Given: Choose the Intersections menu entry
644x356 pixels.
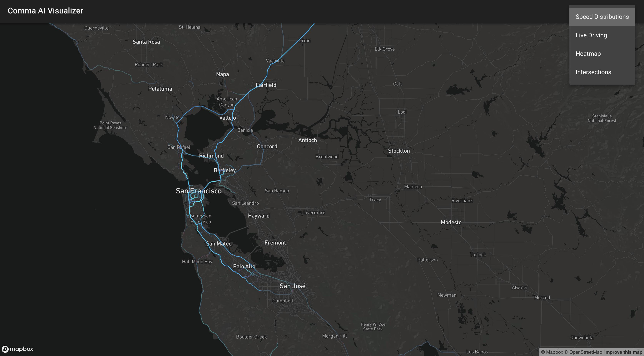Looking at the screenshot, I should point(593,72).
